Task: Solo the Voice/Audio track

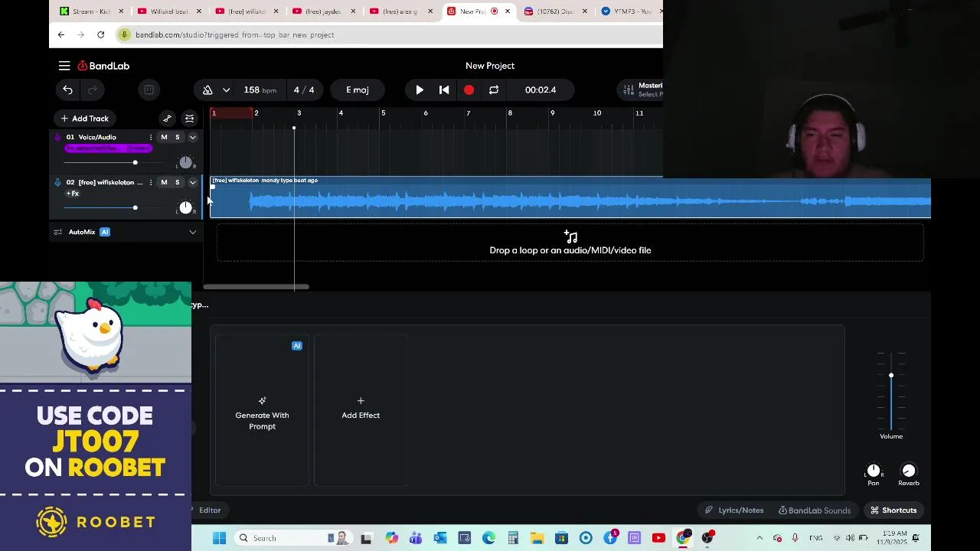Action: 177,138
